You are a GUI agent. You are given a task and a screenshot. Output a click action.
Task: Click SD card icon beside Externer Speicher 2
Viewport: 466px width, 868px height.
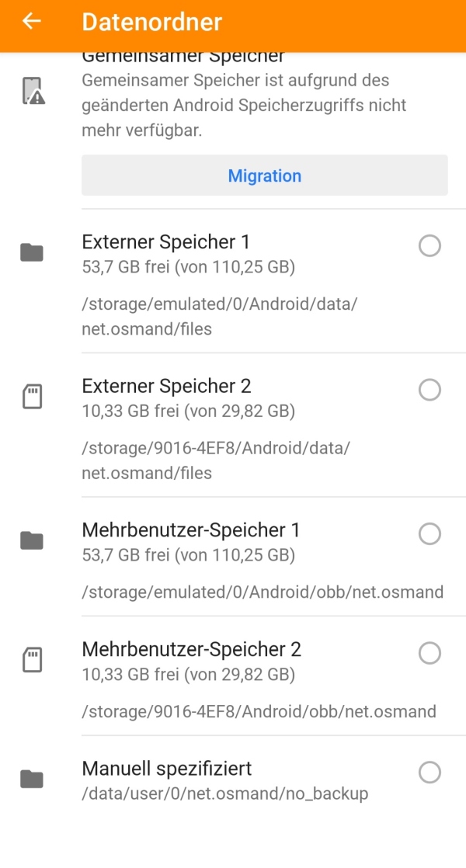[31, 398]
